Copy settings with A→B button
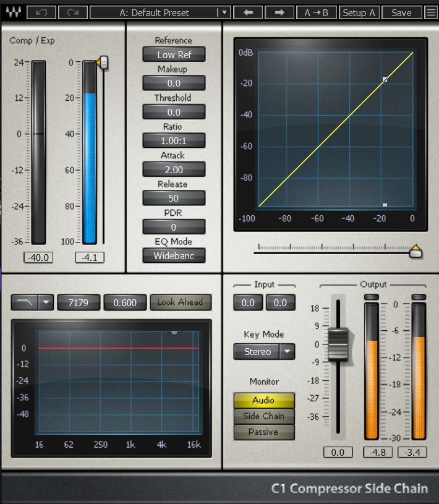 pos(316,12)
